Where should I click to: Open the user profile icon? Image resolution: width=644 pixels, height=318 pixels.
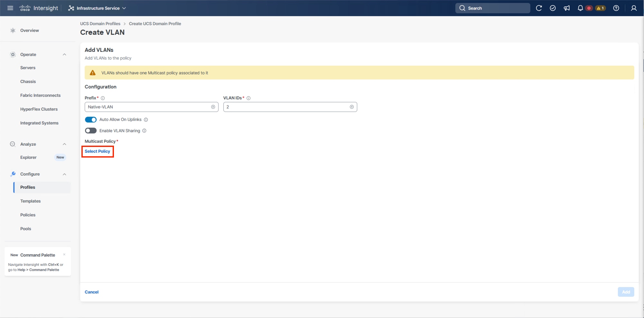pyautogui.click(x=633, y=8)
